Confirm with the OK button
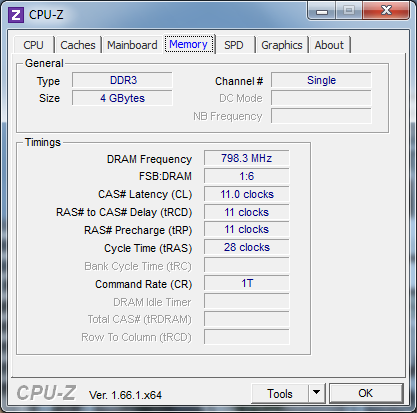The image size is (417, 413). 366,393
